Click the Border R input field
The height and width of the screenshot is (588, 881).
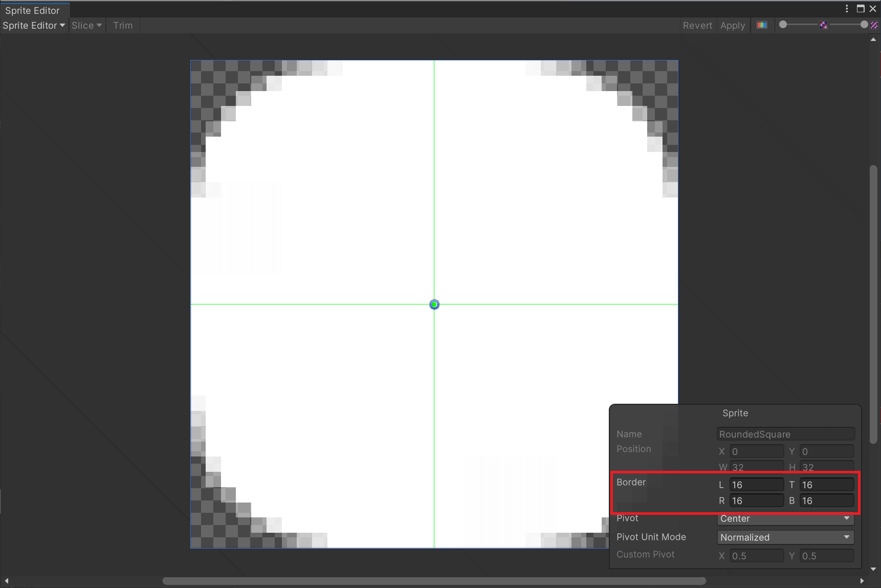(x=756, y=500)
